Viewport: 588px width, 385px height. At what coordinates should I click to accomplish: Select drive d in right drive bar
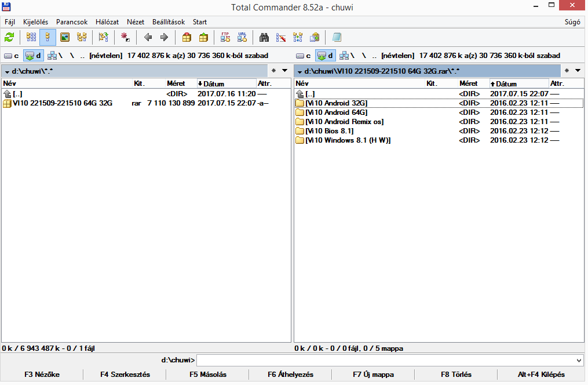click(326, 56)
